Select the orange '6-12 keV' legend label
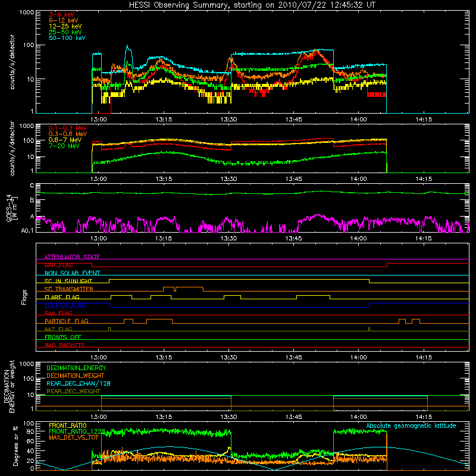Viewport: 476px width, 476px height. [64, 20]
